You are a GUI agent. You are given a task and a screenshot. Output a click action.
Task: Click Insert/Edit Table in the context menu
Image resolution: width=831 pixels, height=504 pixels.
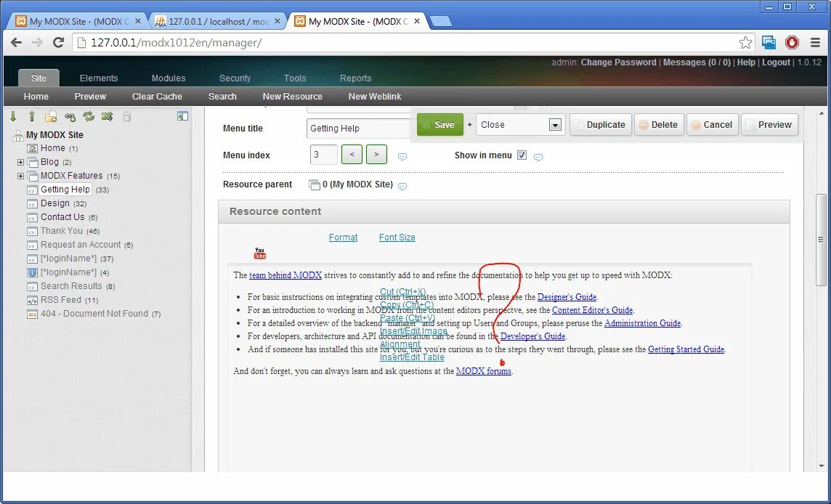pyautogui.click(x=412, y=357)
